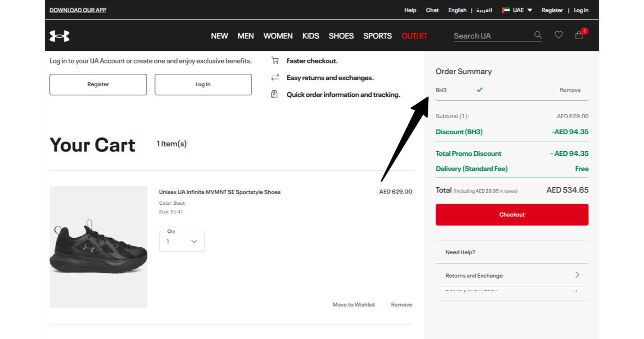644x339 pixels.
Task: Click the Discount (BH3) label
Action: pyautogui.click(x=459, y=132)
